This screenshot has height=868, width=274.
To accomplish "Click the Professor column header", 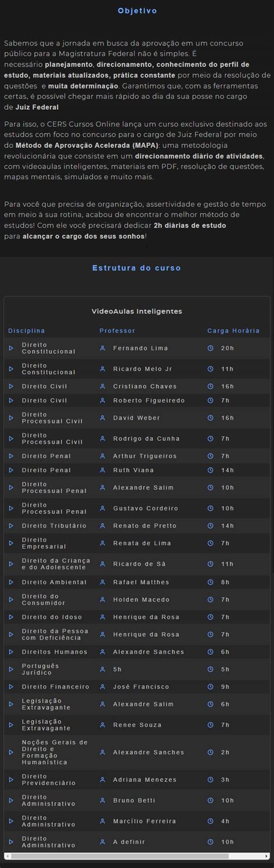I will pyautogui.click(x=117, y=331).
